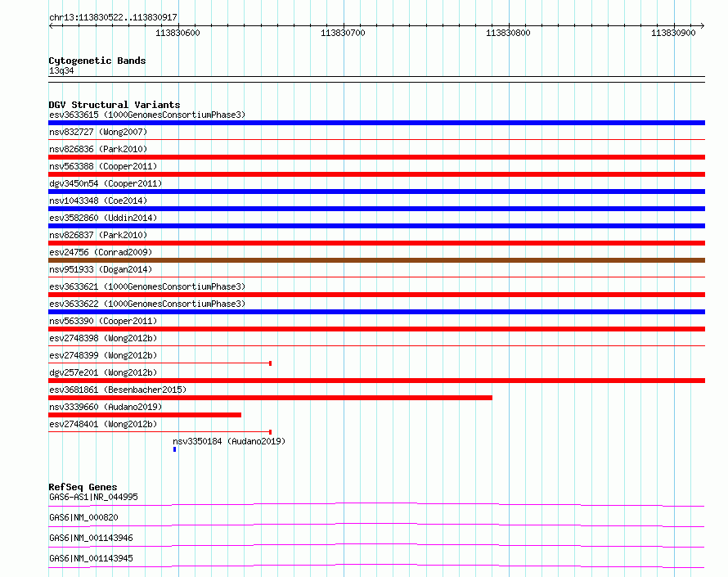728x577 pixels.
Task: Click the red end marker of esv2748399
Action: (270, 363)
